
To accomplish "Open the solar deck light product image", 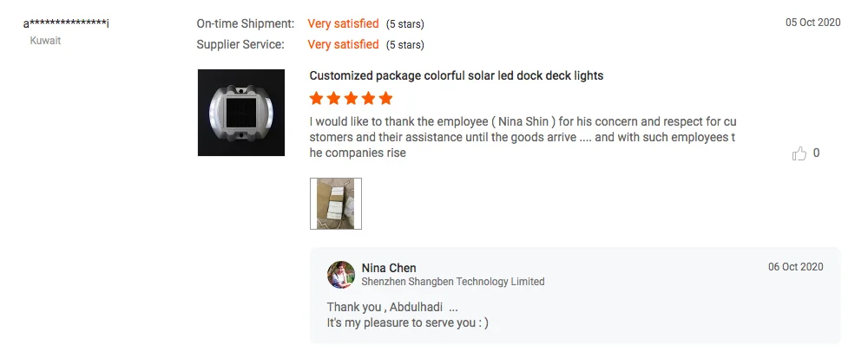I will (241, 113).
